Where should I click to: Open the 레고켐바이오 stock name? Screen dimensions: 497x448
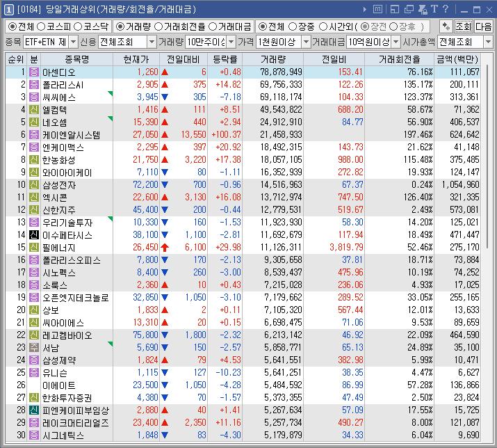[67, 335]
